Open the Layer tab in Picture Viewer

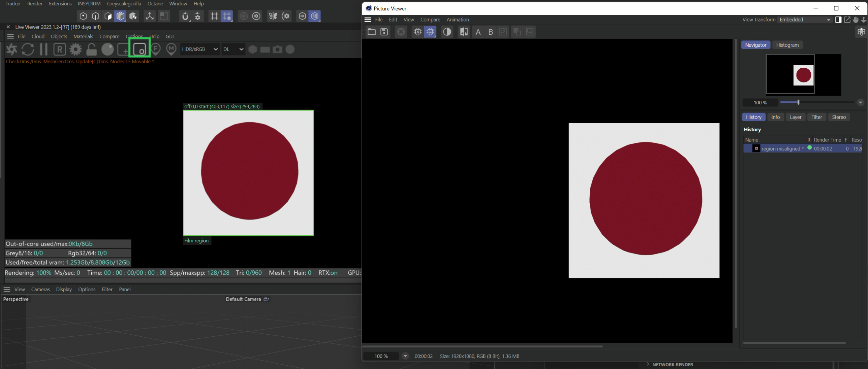[795, 117]
